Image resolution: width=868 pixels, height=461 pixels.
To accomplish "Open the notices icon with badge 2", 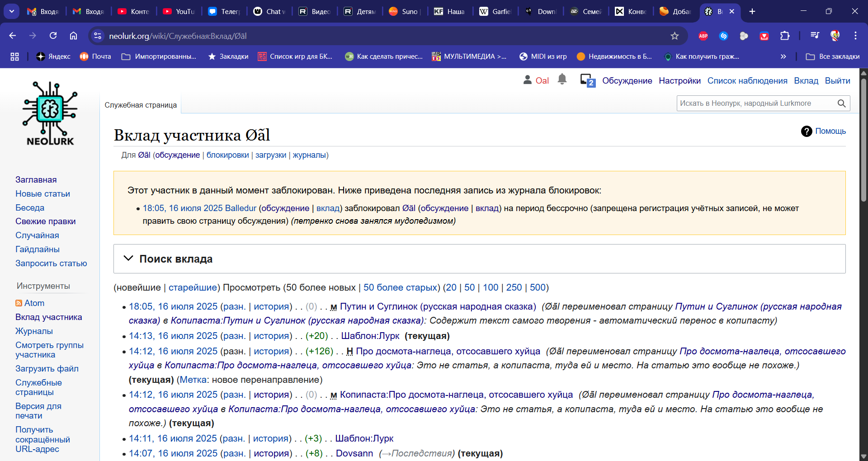I will click(x=587, y=80).
